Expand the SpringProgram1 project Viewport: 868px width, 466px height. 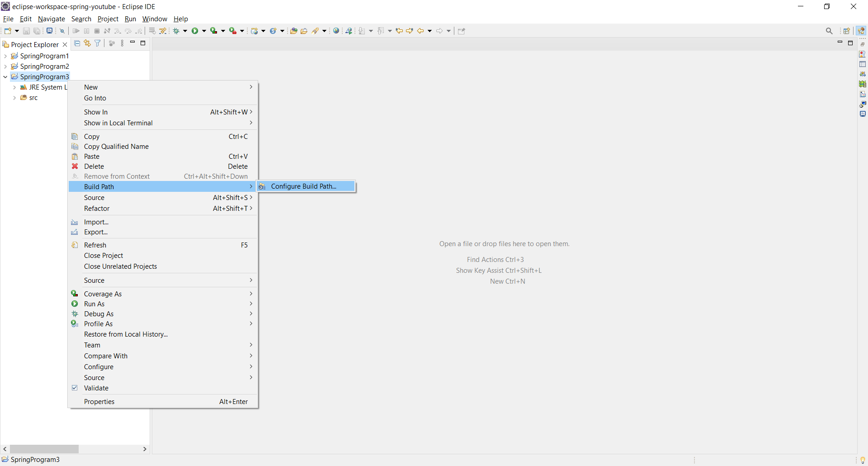pyautogui.click(x=5, y=56)
